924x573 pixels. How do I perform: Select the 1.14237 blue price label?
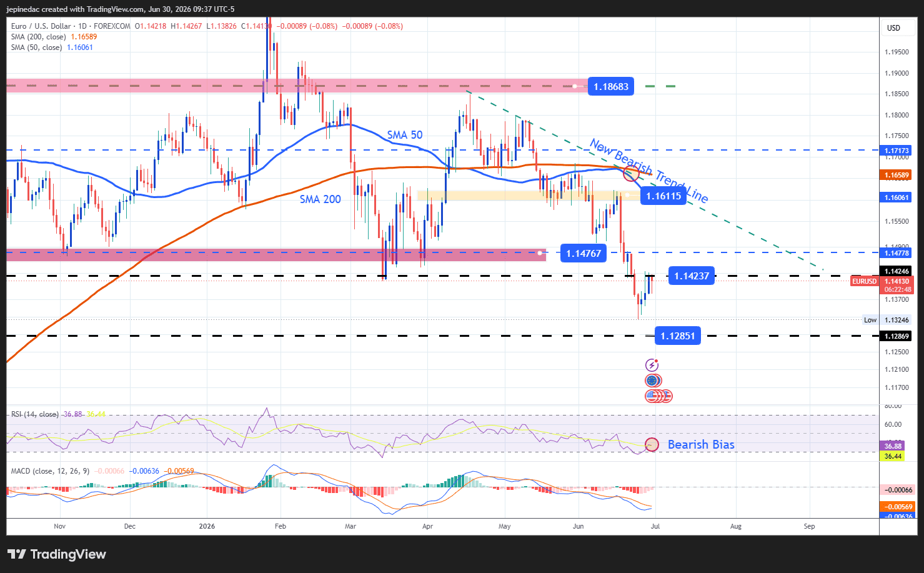click(692, 276)
